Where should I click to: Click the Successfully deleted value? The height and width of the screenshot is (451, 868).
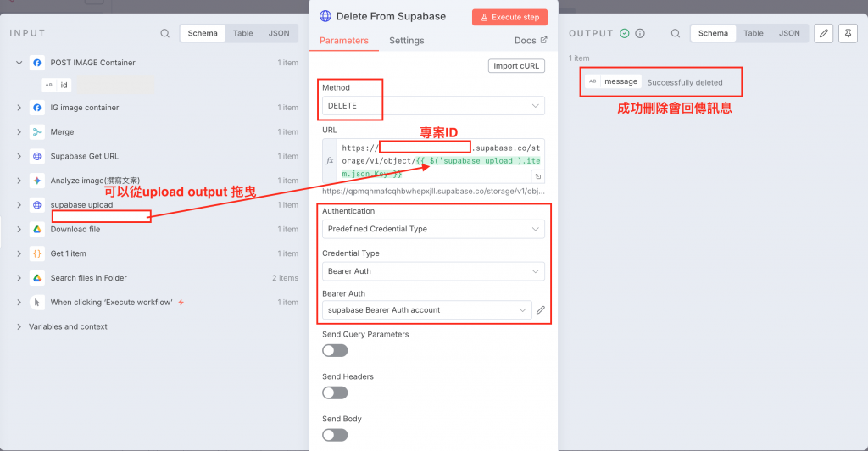[685, 82]
